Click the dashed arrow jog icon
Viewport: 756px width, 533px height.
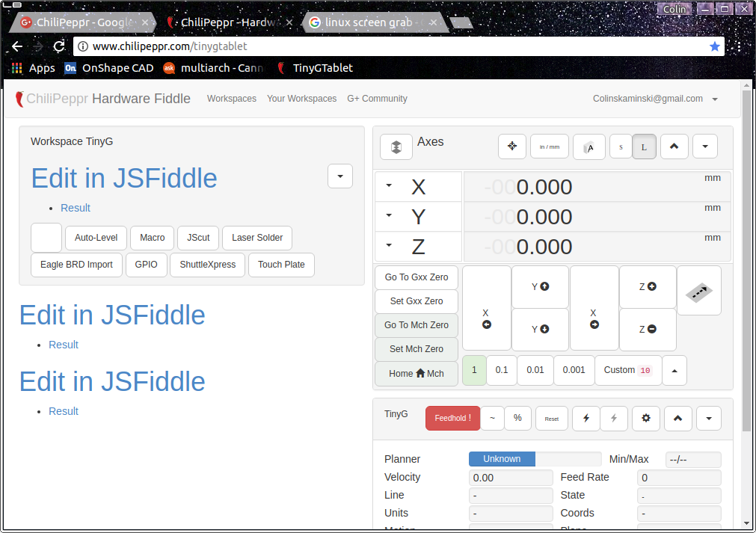pos(699,290)
